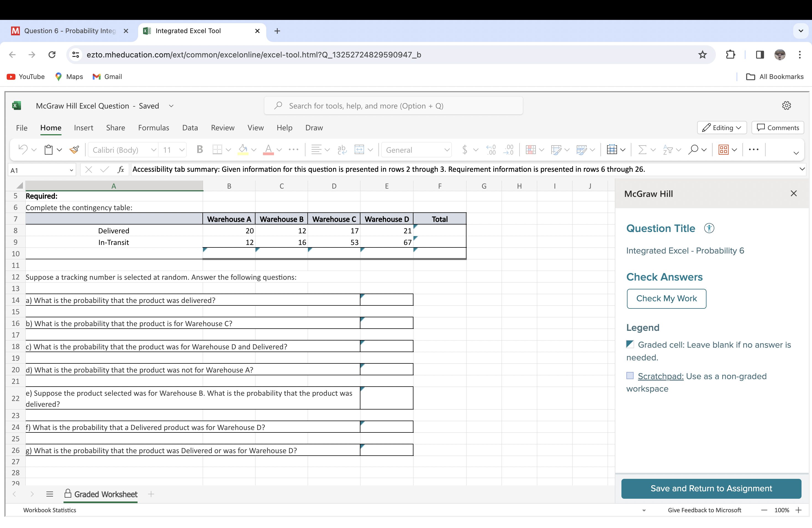The image size is (812, 528).
Task: Click the Decrease Decimal icon
Action: click(x=508, y=150)
